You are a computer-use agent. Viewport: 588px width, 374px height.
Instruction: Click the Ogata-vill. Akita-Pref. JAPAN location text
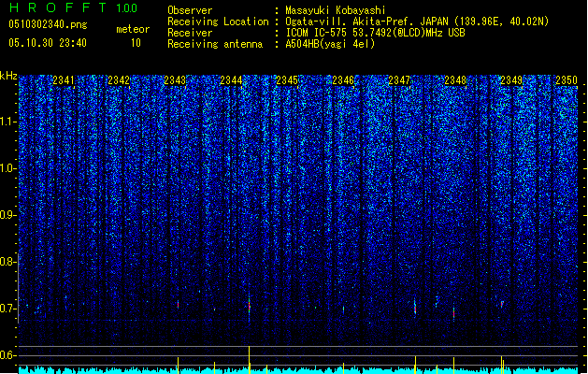click(x=417, y=22)
